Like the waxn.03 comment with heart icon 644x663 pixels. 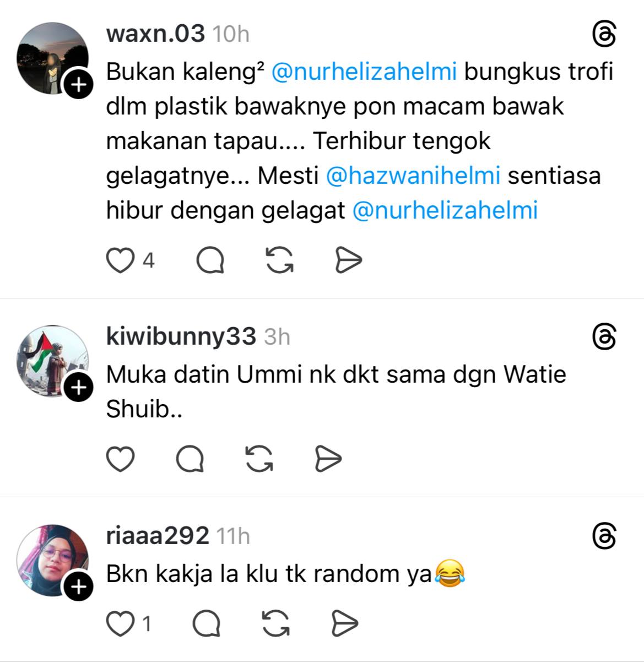120,260
